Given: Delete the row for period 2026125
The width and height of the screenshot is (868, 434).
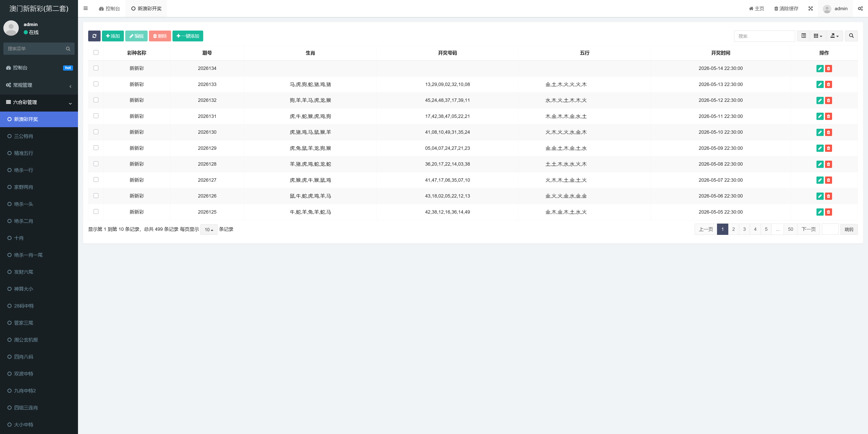Looking at the screenshot, I should tap(828, 212).
